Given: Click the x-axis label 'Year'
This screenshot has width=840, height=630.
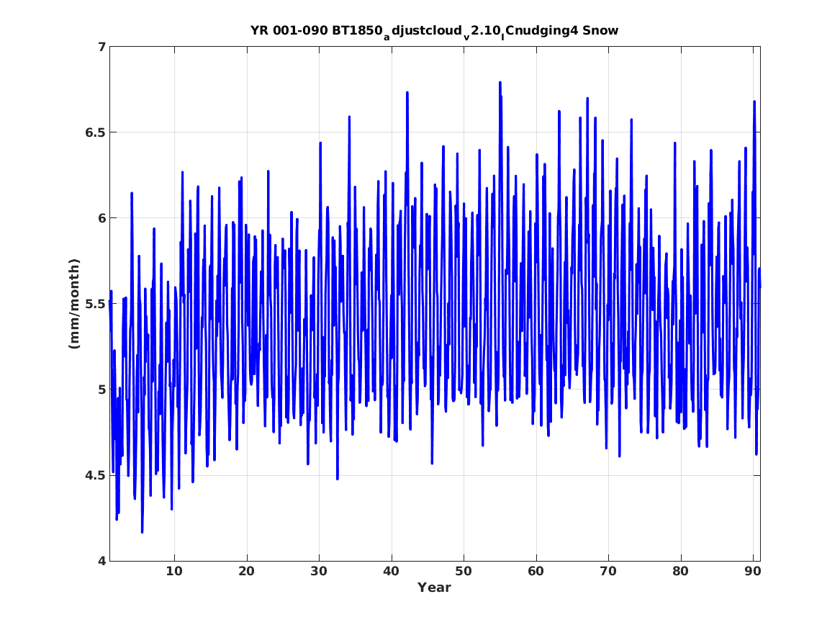Looking at the screenshot, I should [x=435, y=588].
